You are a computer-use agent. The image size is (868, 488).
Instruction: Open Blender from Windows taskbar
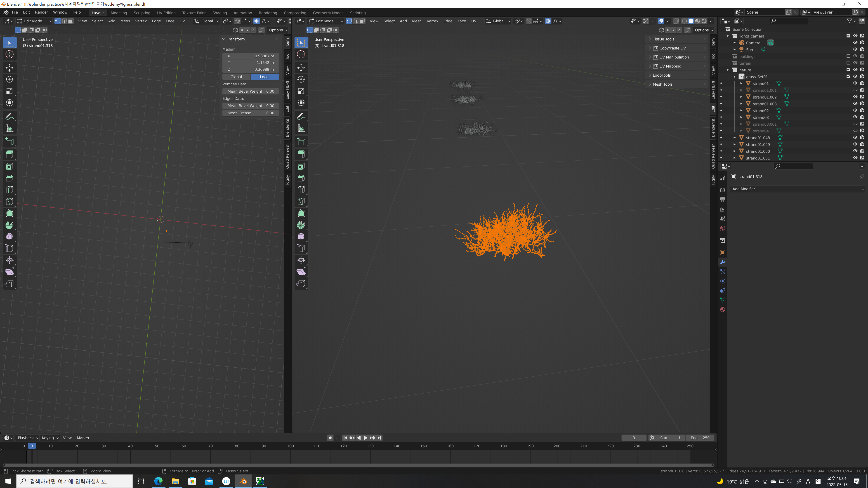[x=243, y=481]
